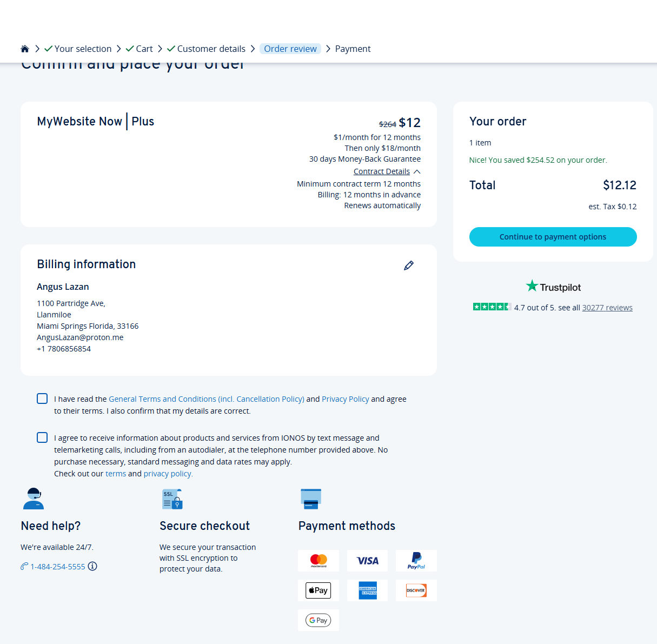Viewport: 657px width, 644px height.
Task: Select the Google Pay logo
Action: (318, 620)
